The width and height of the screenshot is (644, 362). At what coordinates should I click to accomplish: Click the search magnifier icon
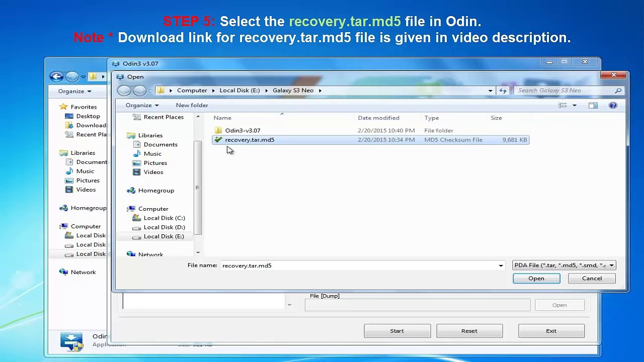click(618, 90)
